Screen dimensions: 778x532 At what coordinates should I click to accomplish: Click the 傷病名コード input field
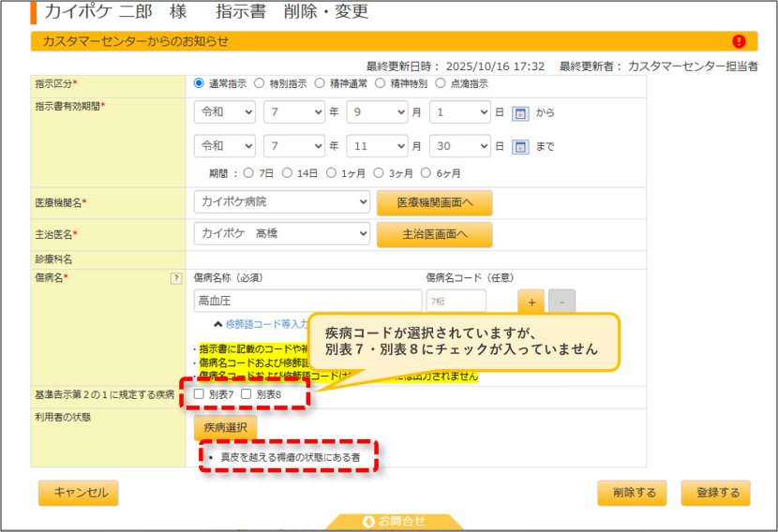tap(456, 301)
